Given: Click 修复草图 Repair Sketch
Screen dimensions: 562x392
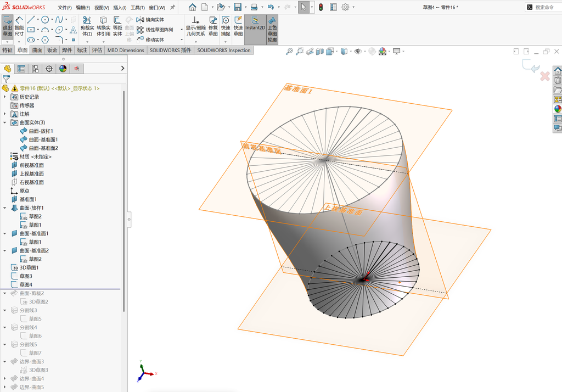Looking at the screenshot, I should (213, 26).
